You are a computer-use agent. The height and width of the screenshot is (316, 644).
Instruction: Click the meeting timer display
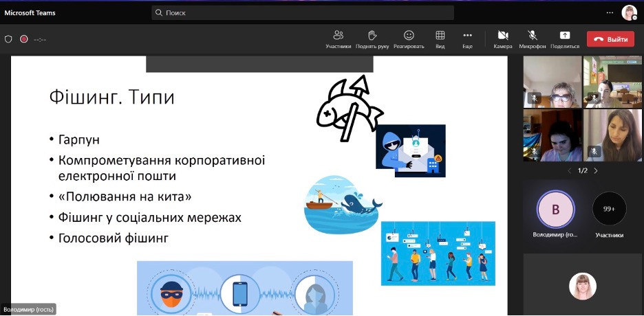click(x=40, y=39)
